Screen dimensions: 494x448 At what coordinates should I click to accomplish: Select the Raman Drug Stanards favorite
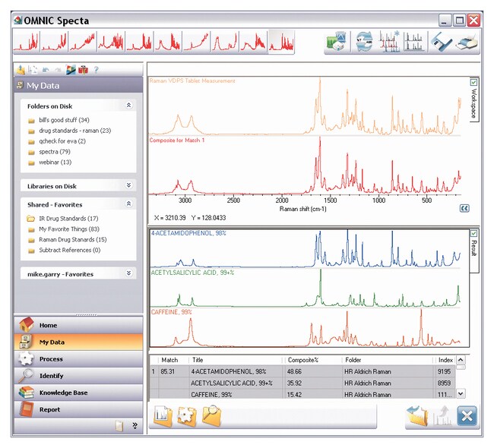click(x=72, y=239)
